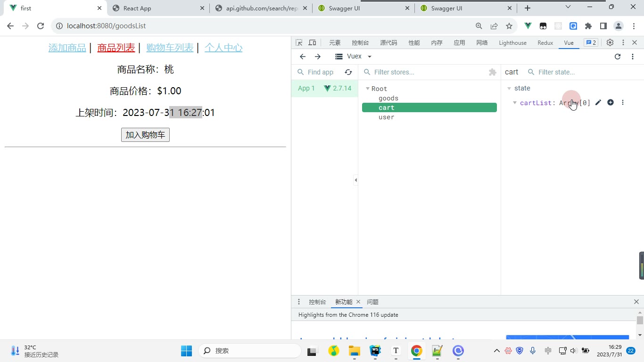Click the pencil icon to edit cartList
This screenshot has width=644, height=362.
598,103
